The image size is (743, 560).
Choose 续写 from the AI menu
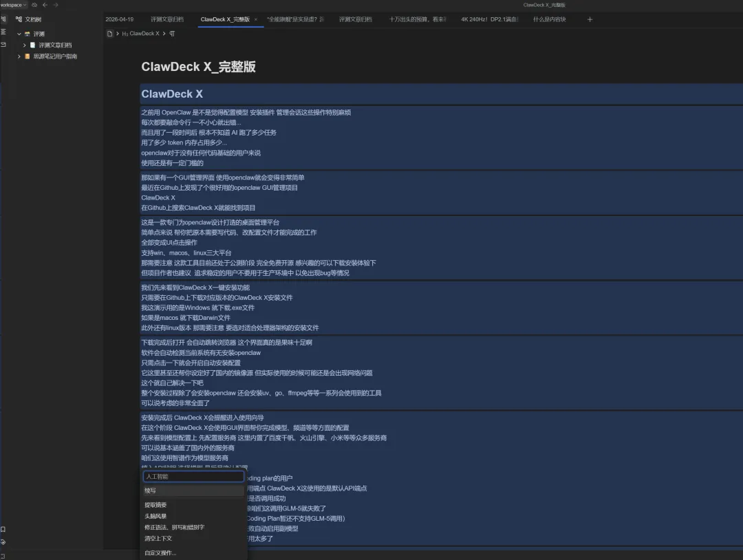[193, 491]
